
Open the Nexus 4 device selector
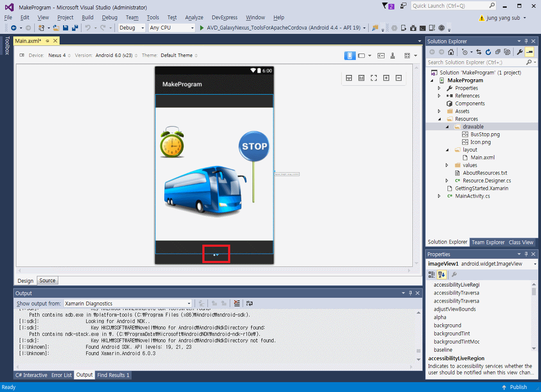tap(60, 55)
